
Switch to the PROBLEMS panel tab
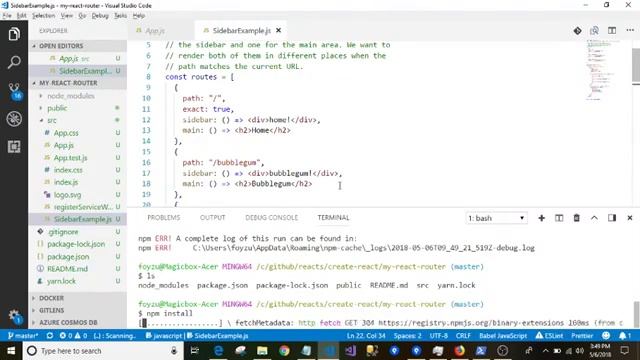(164, 218)
